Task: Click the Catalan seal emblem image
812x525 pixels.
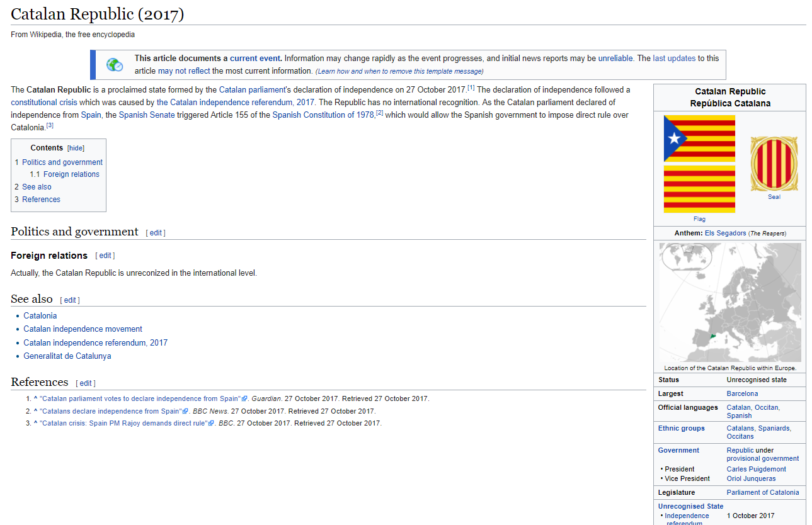Action: pos(774,164)
